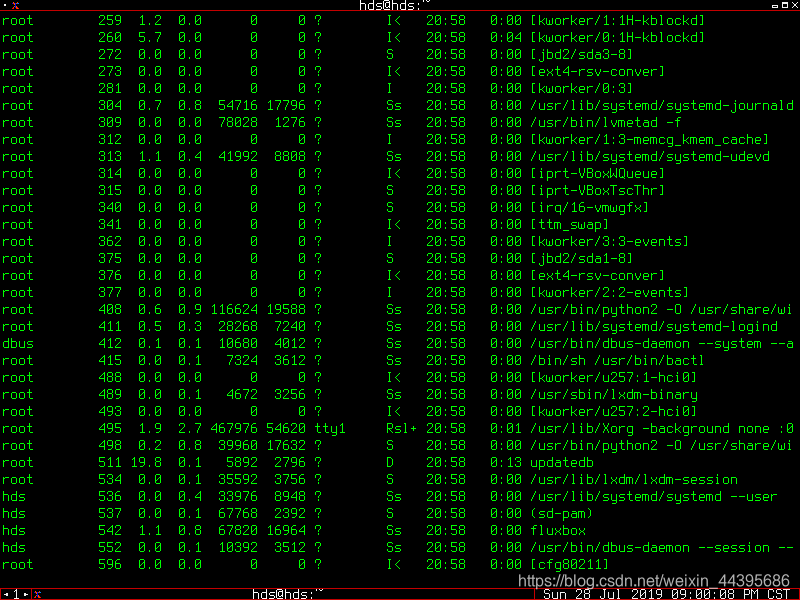Switch to the previous workspace with the left arrow
Screen dimensions: 800x600
[x=6, y=594]
